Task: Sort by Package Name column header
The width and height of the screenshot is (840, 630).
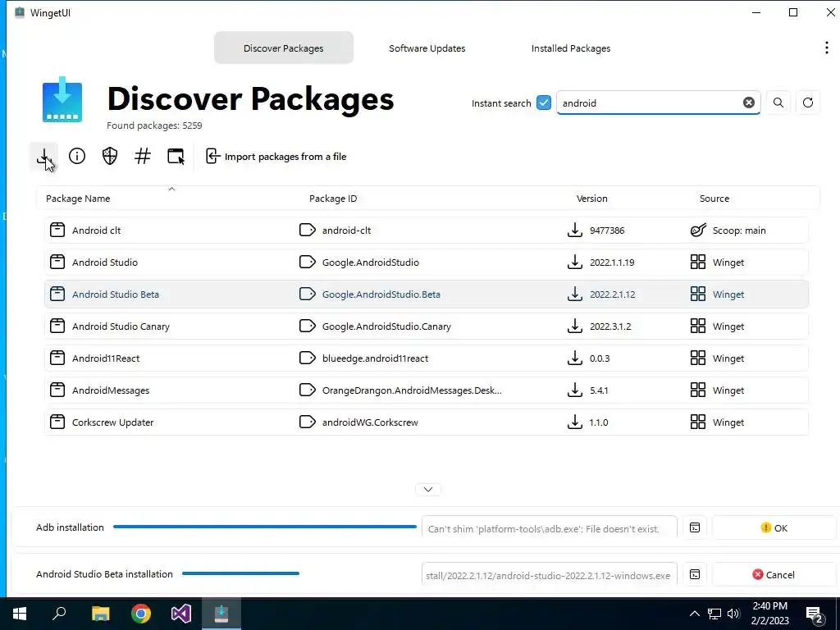Action: (x=78, y=199)
